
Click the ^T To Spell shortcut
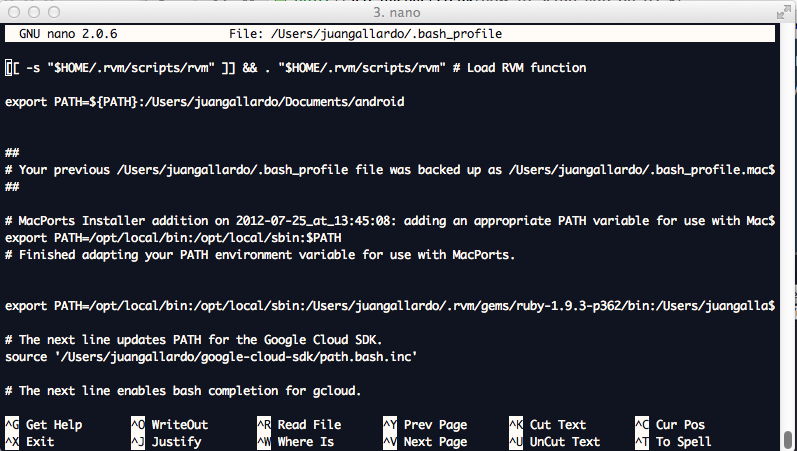pyautogui.click(x=673, y=441)
